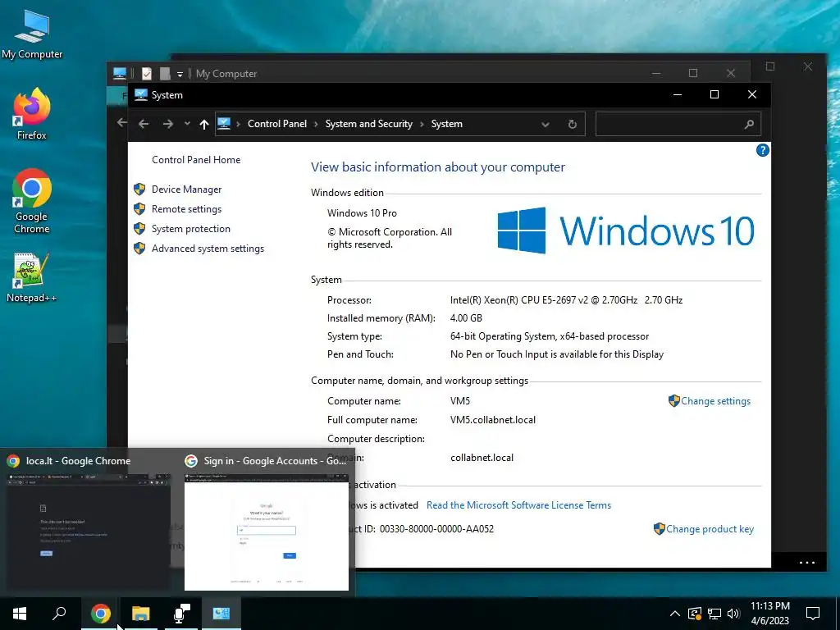
Task: Open Advanced system settings
Action: (x=208, y=249)
